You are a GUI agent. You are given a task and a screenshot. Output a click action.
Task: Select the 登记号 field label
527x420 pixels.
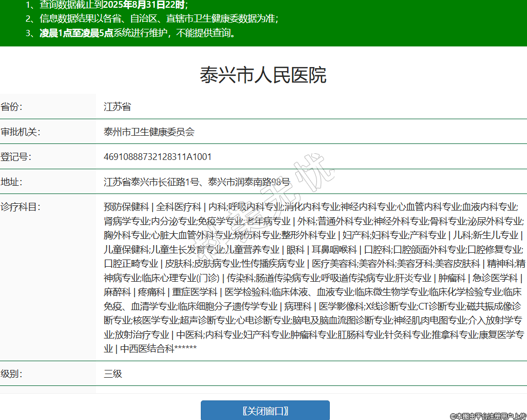pyautogui.click(x=16, y=157)
